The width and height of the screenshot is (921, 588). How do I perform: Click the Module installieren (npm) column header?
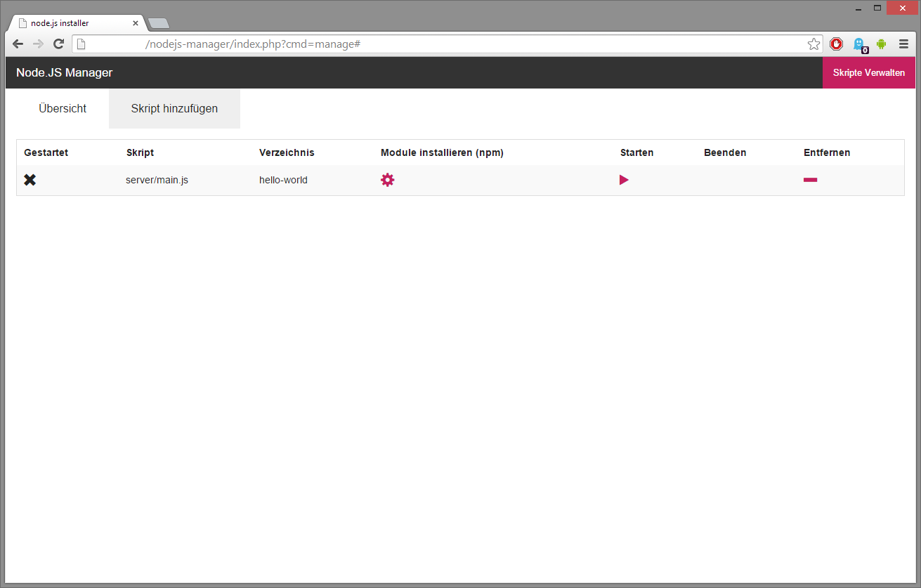[x=442, y=152]
